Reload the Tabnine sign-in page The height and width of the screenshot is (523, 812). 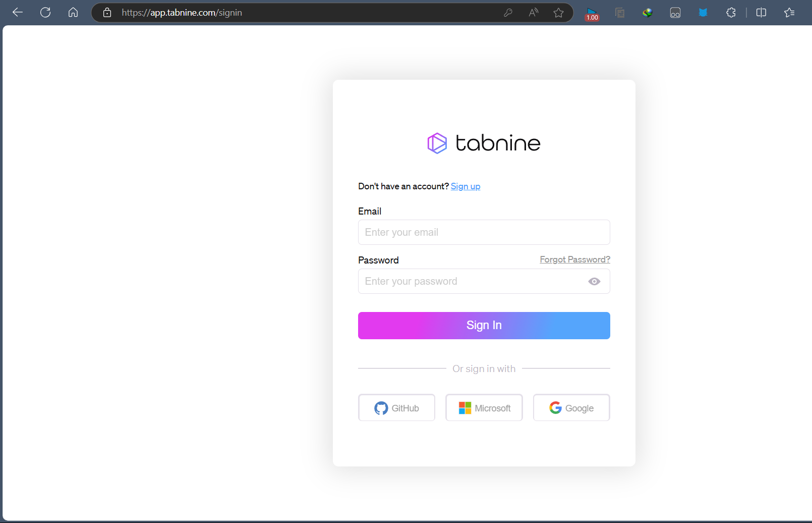point(45,13)
